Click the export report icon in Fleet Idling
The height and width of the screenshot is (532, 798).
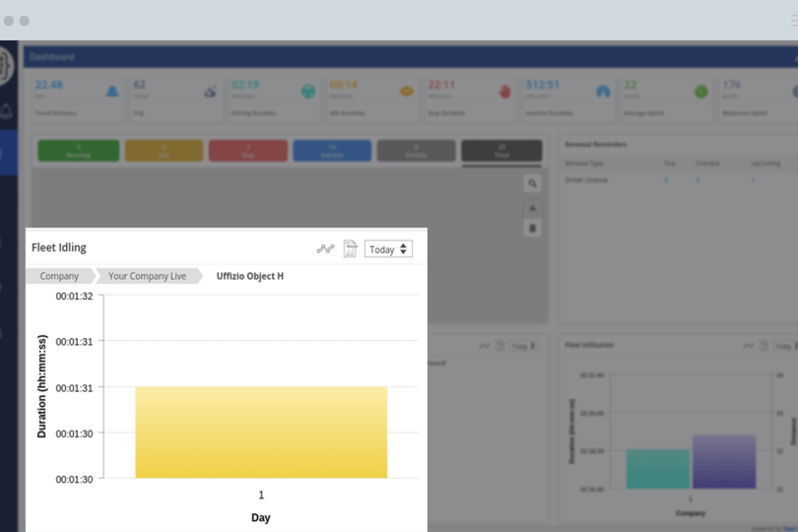click(350, 249)
